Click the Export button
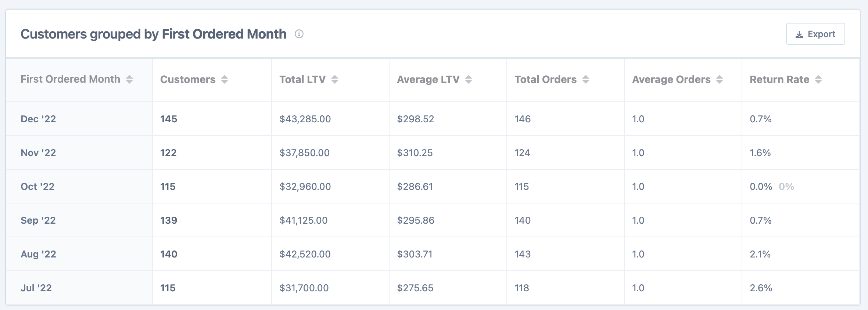 [x=815, y=34]
